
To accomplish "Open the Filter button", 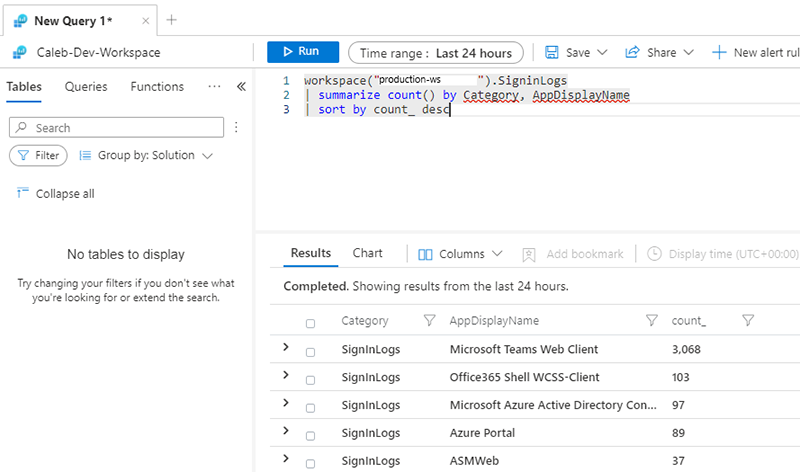I will pos(38,155).
